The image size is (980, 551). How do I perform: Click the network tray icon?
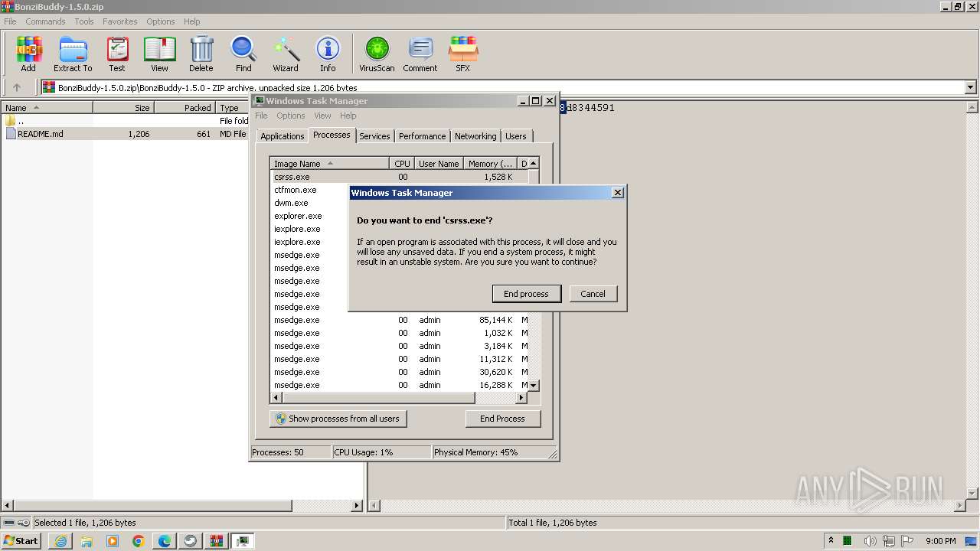889,541
